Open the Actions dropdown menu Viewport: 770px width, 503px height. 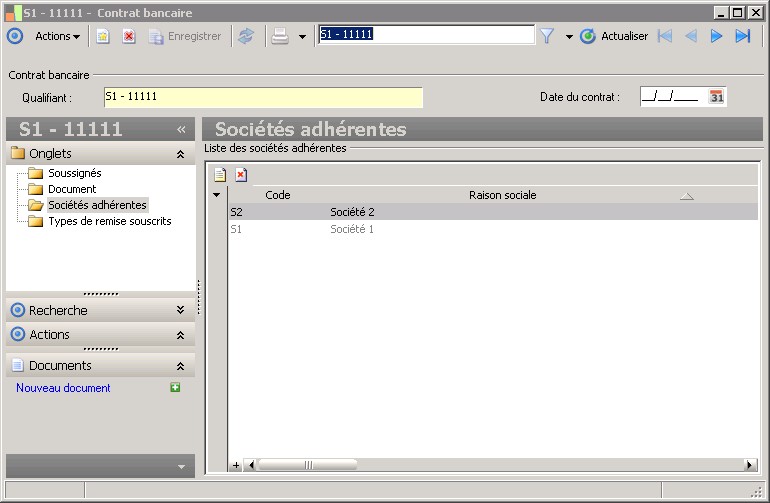click(x=58, y=36)
